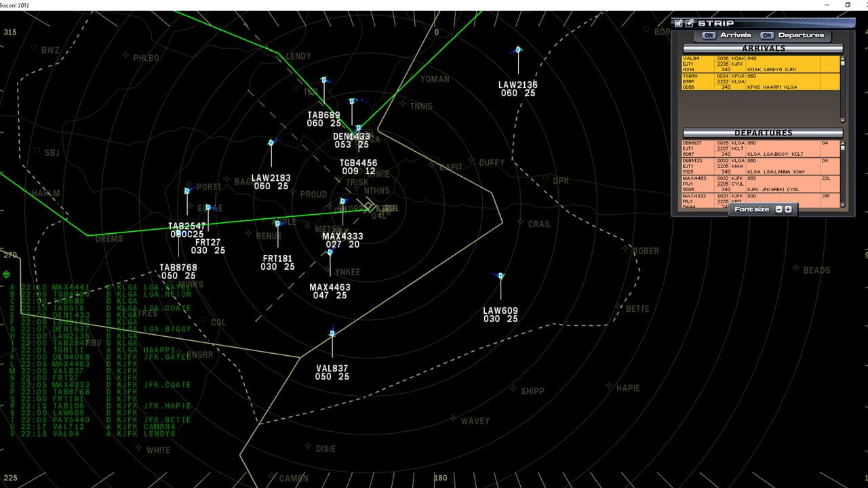Click the green diamond marker near heading 270
Screen dimensions: 868x488
(6, 274)
